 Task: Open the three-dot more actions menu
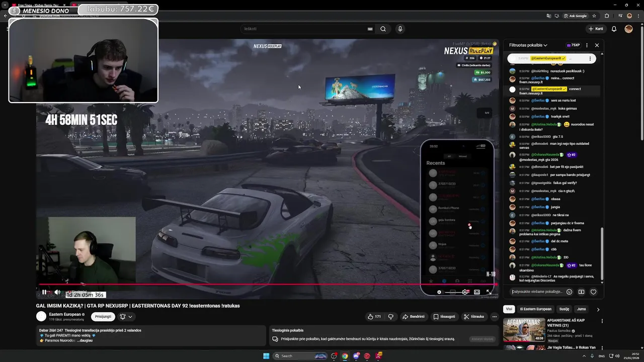click(x=495, y=317)
